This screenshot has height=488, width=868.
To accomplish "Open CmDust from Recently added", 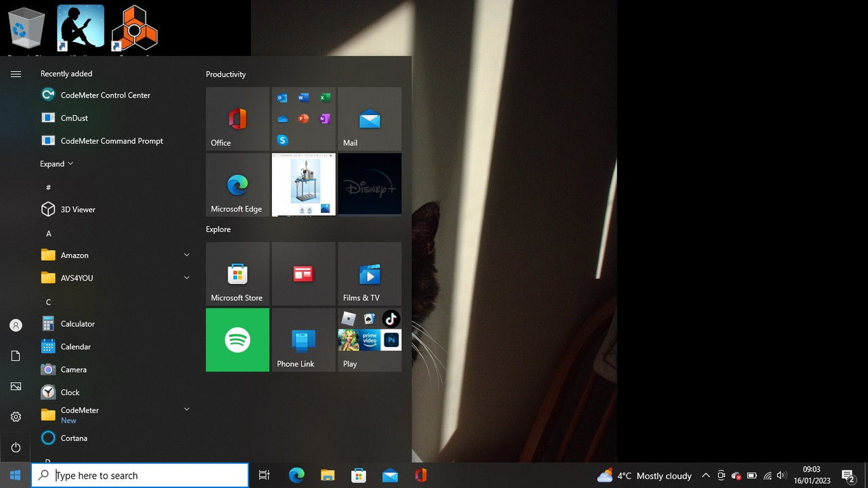I will (x=115, y=118).
